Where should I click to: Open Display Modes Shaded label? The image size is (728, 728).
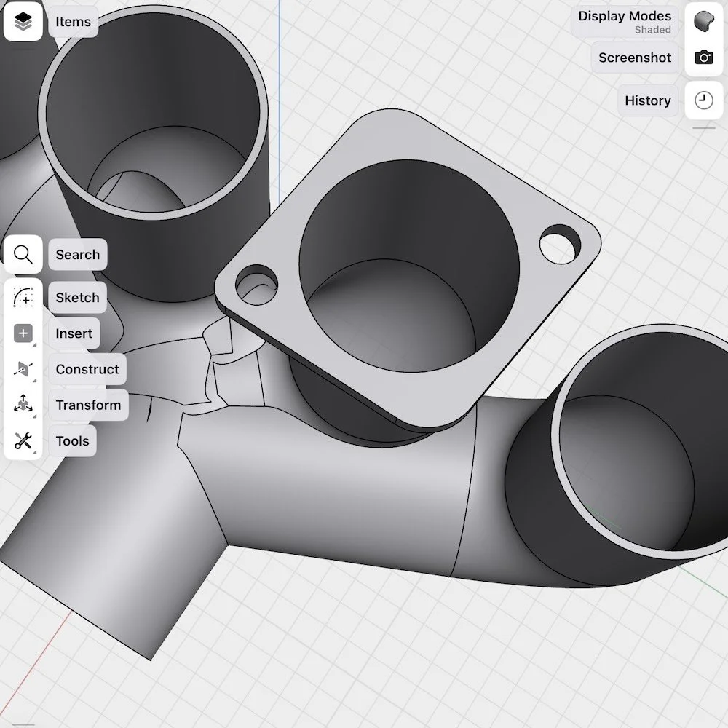point(625,22)
